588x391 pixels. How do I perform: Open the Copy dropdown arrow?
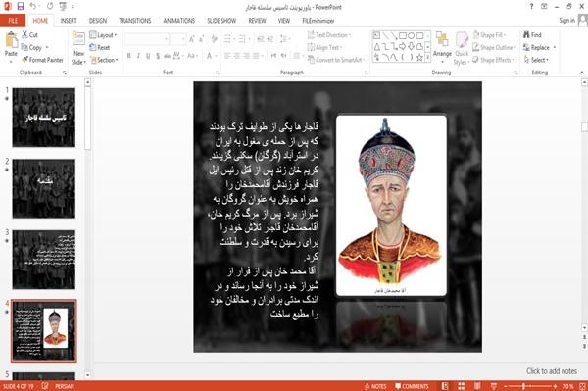coord(47,48)
